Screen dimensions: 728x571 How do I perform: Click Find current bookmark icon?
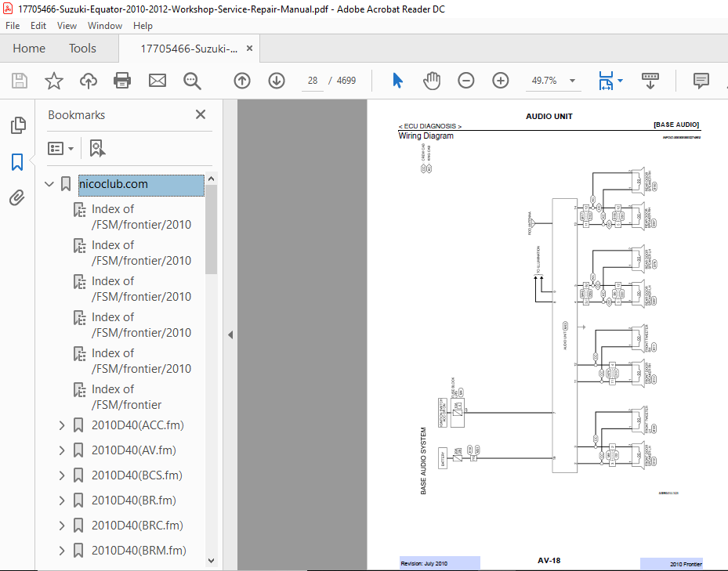point(97,149)
